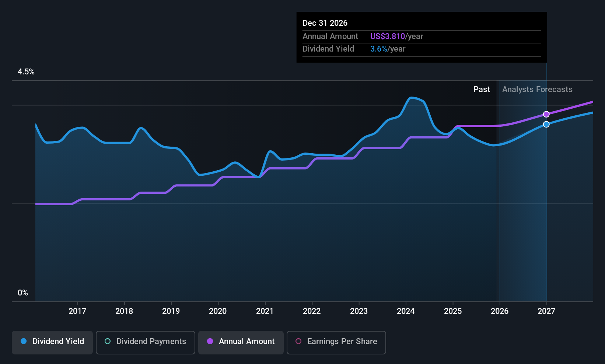Click the 2027 year label on the axis
Viewport: 605px width, 364px height.
tap(546, 311)
